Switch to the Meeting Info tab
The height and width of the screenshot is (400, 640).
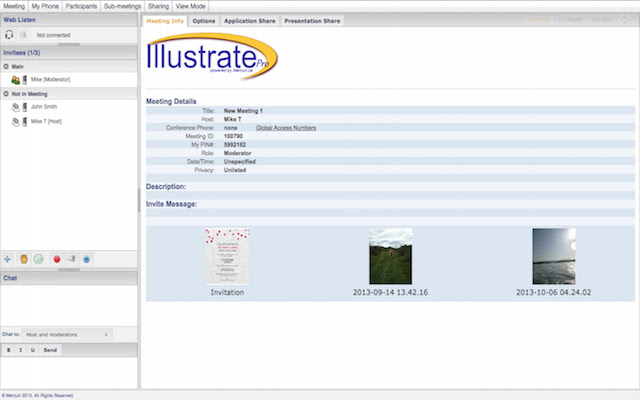pos(165,21)
